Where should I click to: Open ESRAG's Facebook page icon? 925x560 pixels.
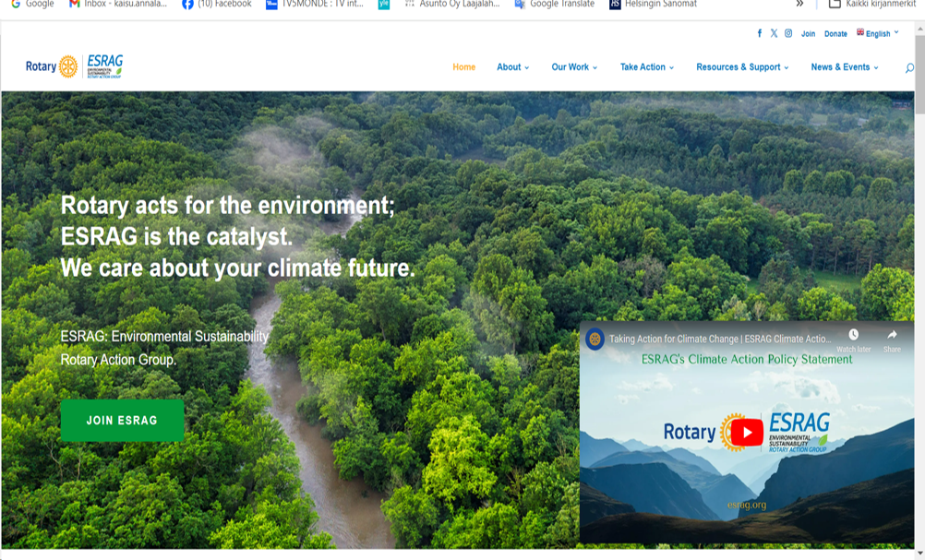tap(760, 33)
